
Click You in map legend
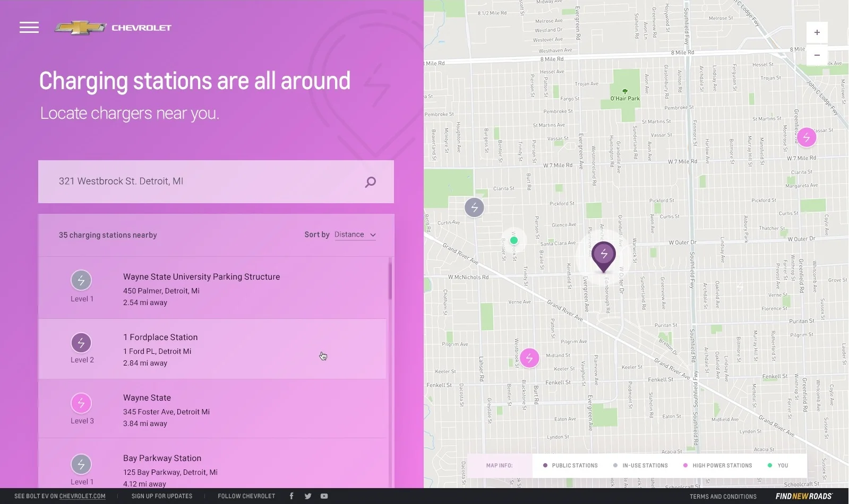click(x=778, y=465)
